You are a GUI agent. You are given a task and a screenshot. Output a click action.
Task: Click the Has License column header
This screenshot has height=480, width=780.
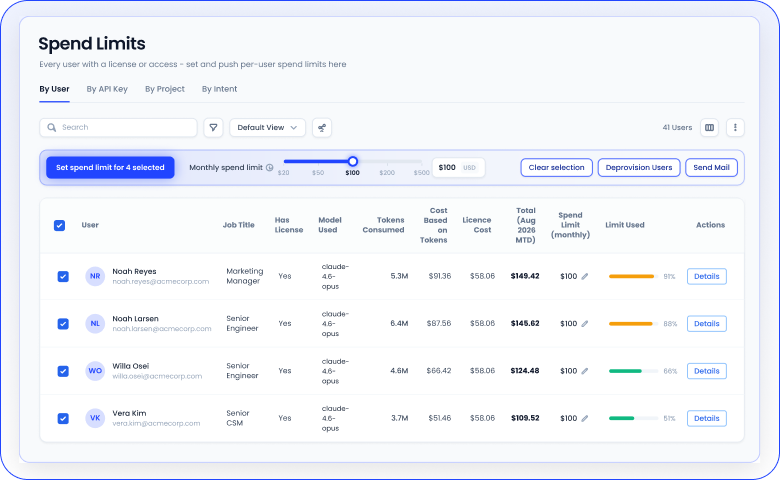[289, 225]
